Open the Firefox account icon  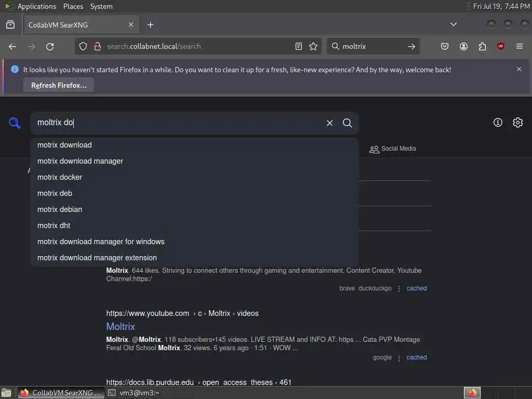point(463,46)
